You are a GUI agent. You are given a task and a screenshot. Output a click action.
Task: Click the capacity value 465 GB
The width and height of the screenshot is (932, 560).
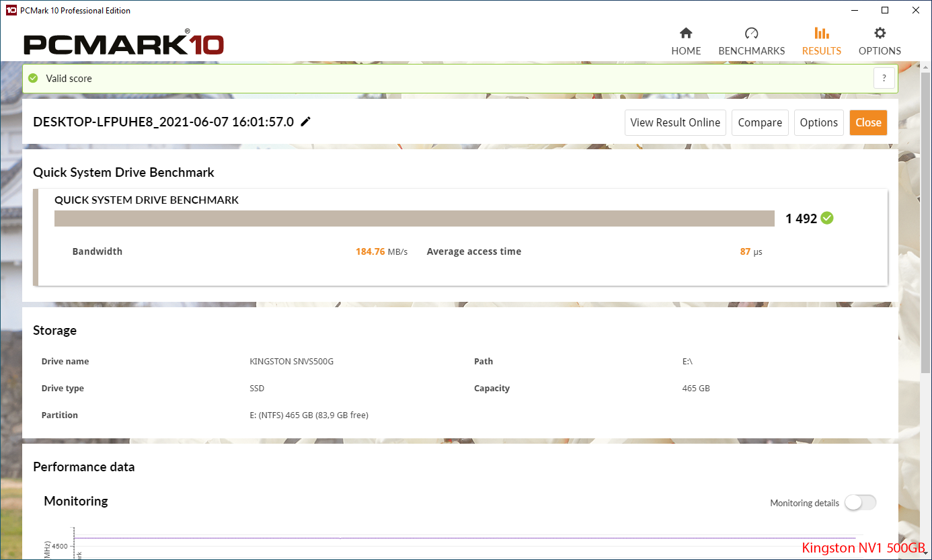(696, 388)
